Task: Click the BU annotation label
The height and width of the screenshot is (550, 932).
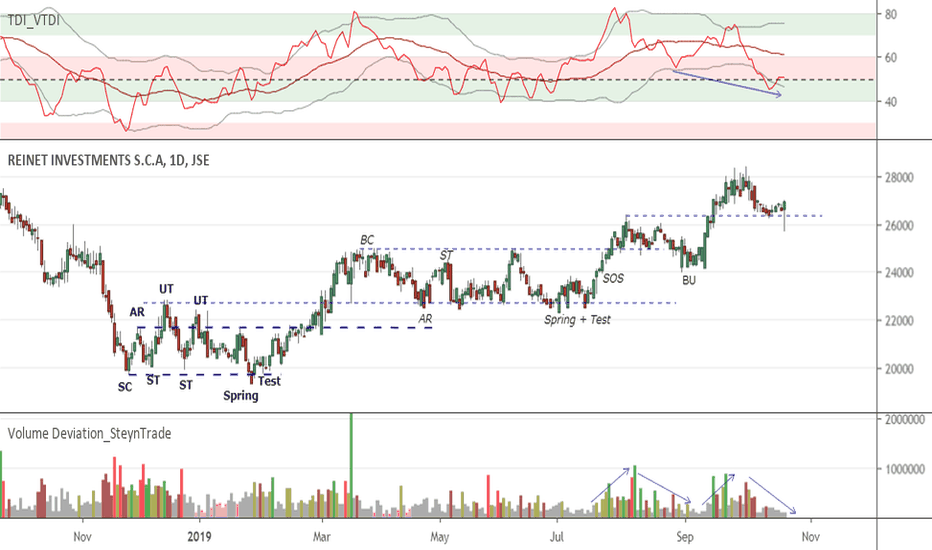Action: [689, 280]
